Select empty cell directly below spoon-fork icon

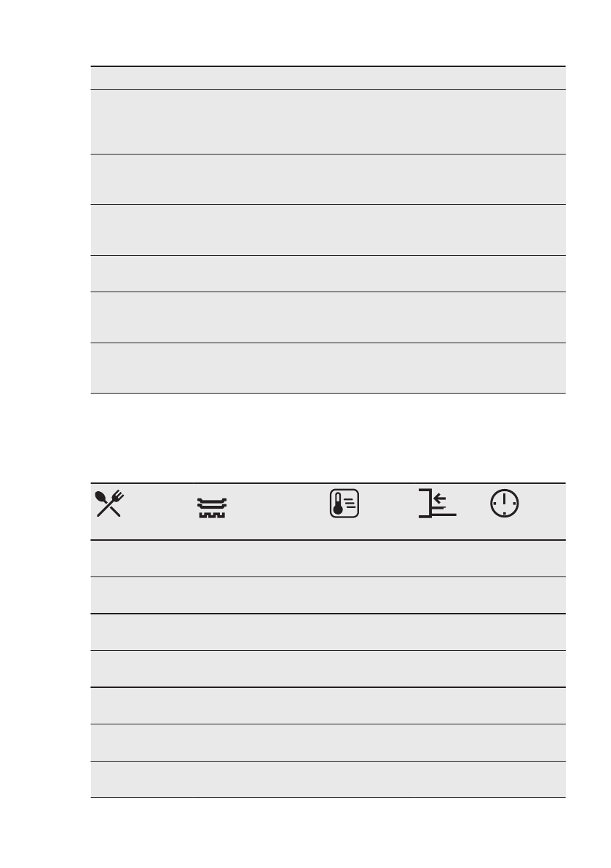(x=142, y=558)
